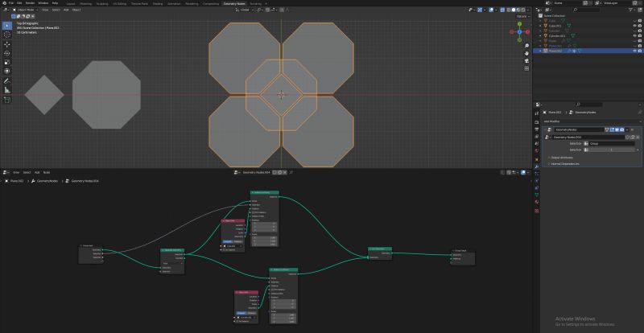Open the node editor Add menu
Image resolution: width=644 pixels, height=333 pixels.
(37, 172)
